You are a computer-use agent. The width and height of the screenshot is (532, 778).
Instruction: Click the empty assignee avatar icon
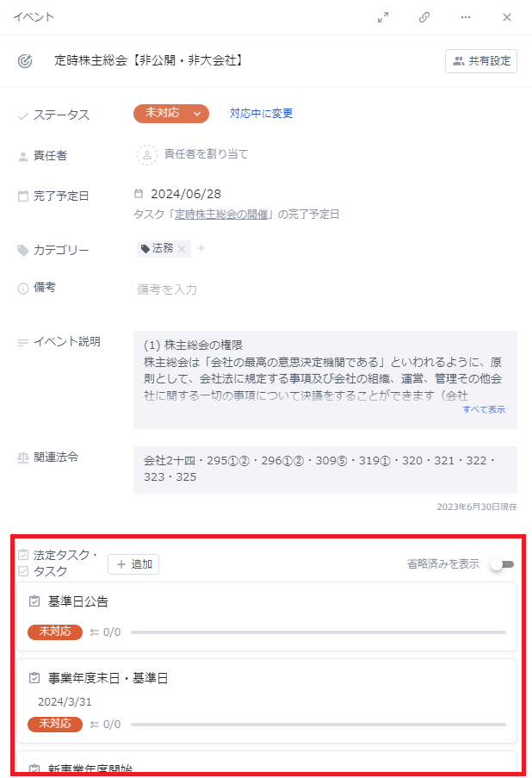click(146, 155)
